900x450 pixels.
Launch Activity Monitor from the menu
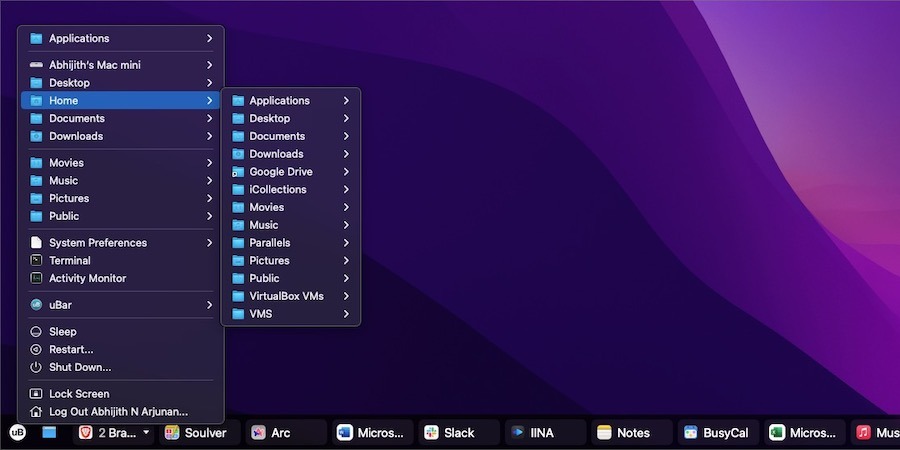[x=121, y=278]
